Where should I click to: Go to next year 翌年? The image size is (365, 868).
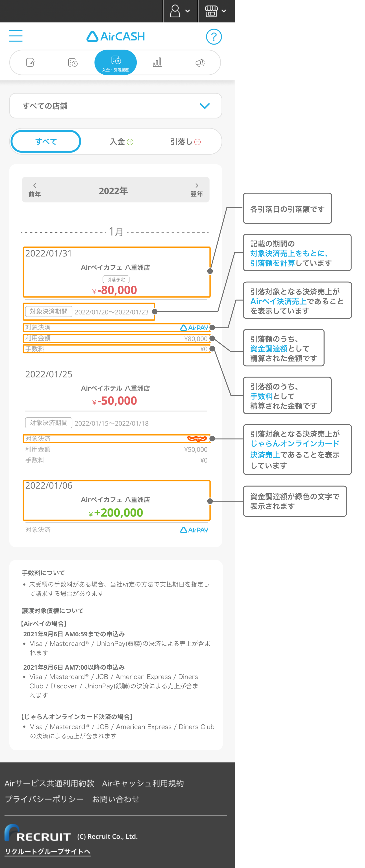(x=197, y=190)
